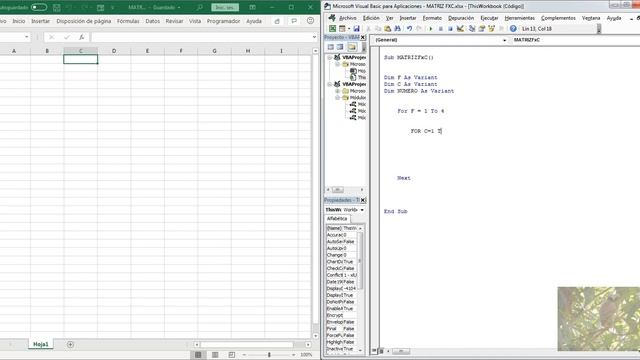Select the first module under Módulos
The width and height of the screenshot is (640, 360).
(x=358, y=104)
